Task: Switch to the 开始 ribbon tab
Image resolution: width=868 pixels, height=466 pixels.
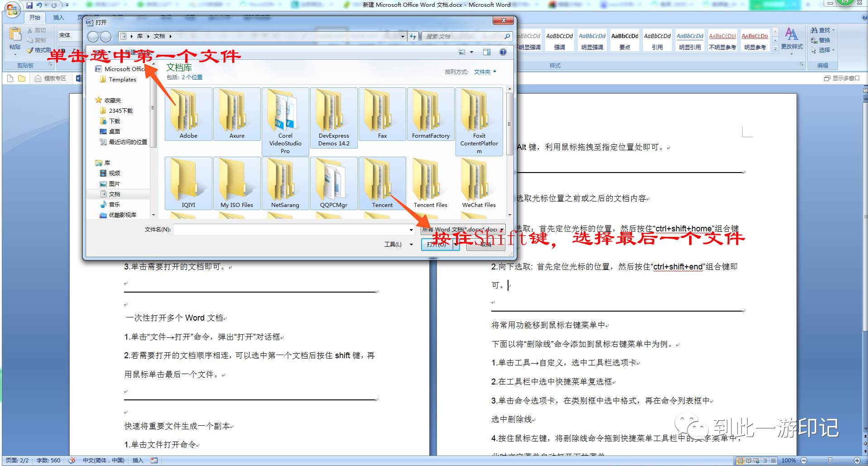Action: [35, 17]
